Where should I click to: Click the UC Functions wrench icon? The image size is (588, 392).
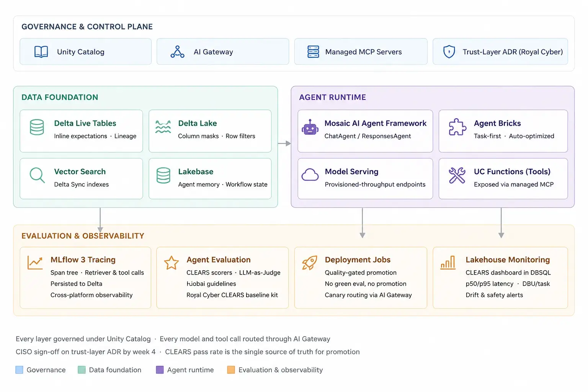coord(457,175)
